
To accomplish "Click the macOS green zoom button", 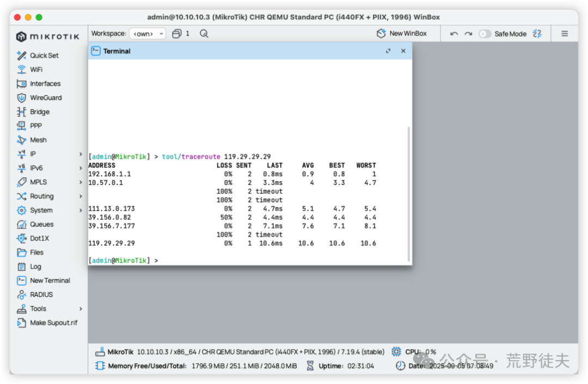I will tap(39, 17).
